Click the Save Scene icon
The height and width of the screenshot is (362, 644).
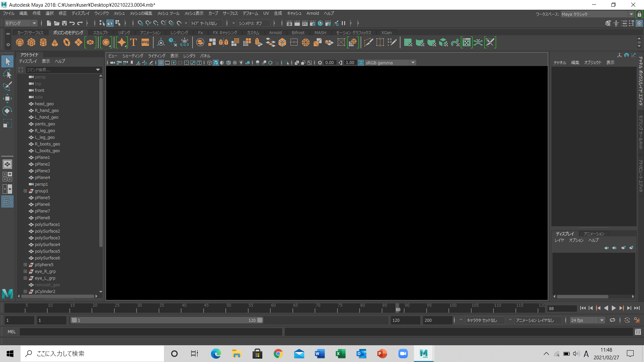pos(64,23)
